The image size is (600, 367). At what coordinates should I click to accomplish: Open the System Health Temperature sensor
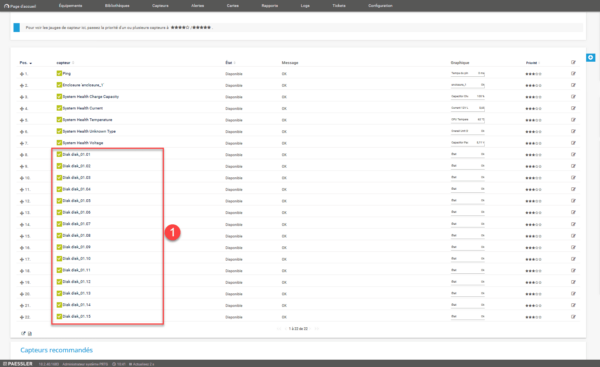[x=88, y=120]
